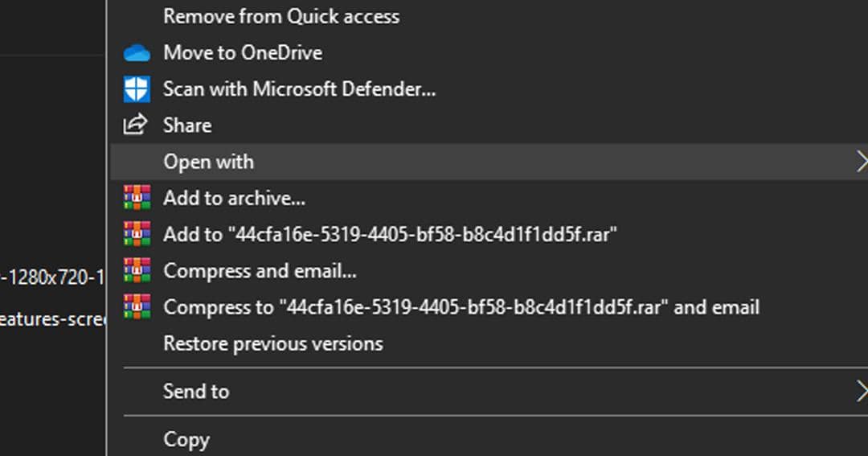868x456 pixels.
Task: Choose Remove from Quick access
Action: (281, 16)
